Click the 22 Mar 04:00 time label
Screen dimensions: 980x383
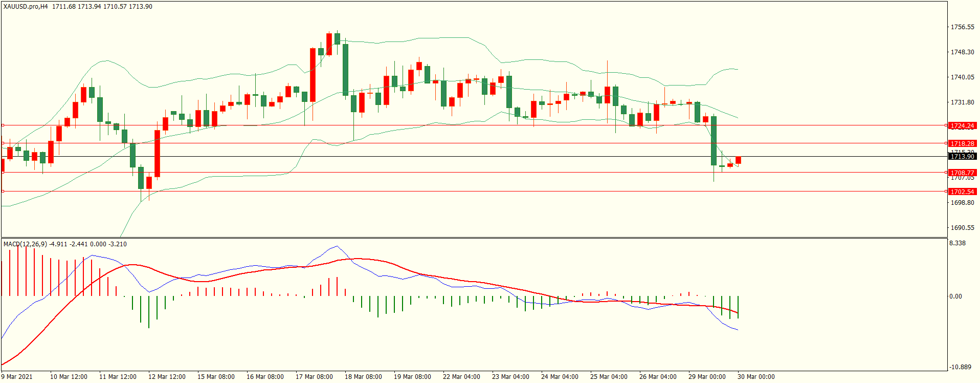[461, 377]
